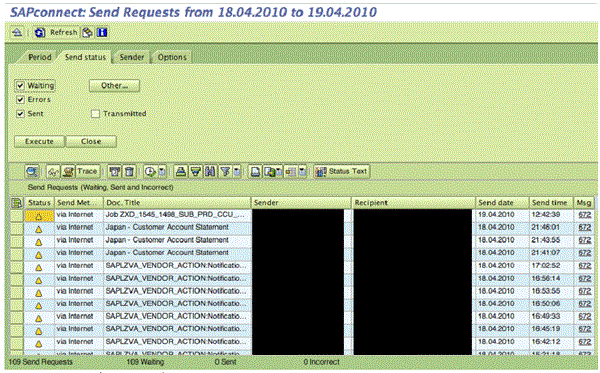The image size is (600, 373).
Task: Select row selector for 17:02:52 send time
Action: (17, 267)
